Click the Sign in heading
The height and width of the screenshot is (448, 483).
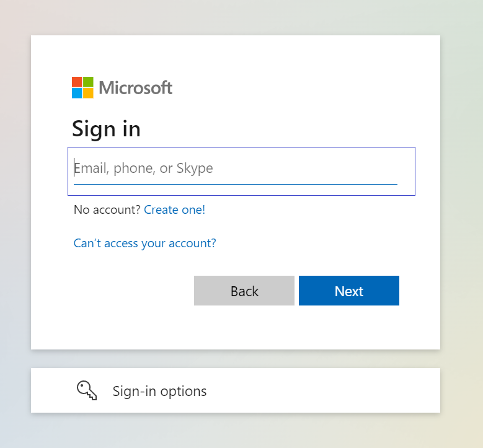pyautogui.click(x=106, y=129)
